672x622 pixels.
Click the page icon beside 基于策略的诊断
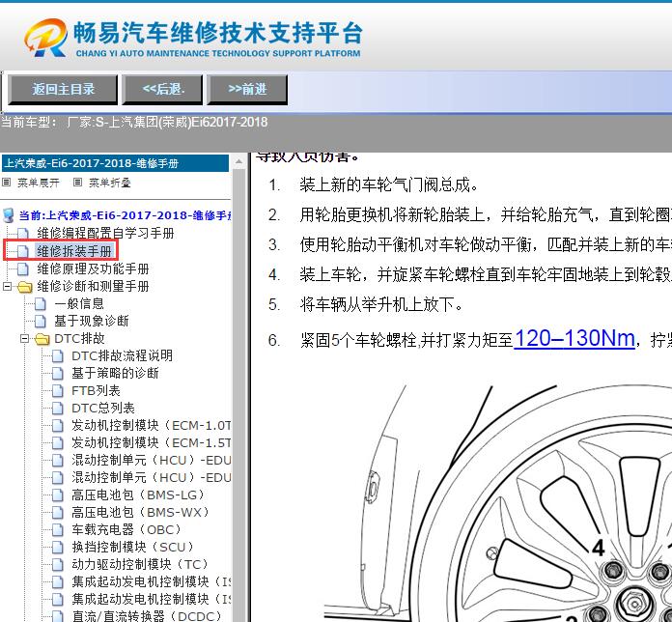pyautogui.click(x=57, y=374)
